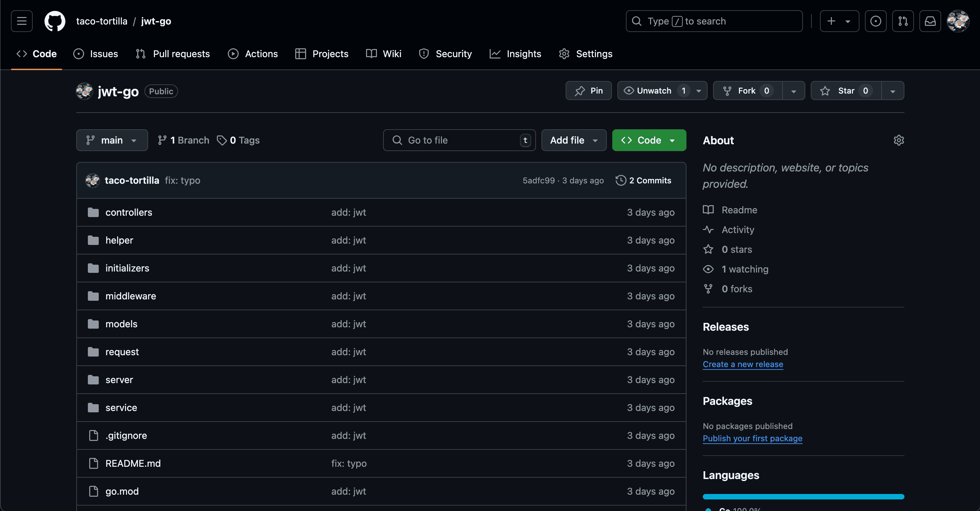
Task: Open the Releases heading link
Action: coord(726,327)
